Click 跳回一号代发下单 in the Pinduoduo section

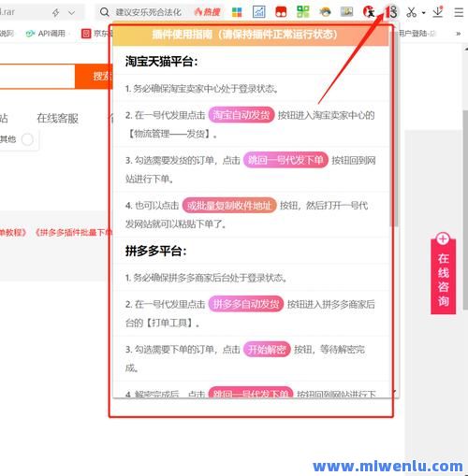pos(251,393)
